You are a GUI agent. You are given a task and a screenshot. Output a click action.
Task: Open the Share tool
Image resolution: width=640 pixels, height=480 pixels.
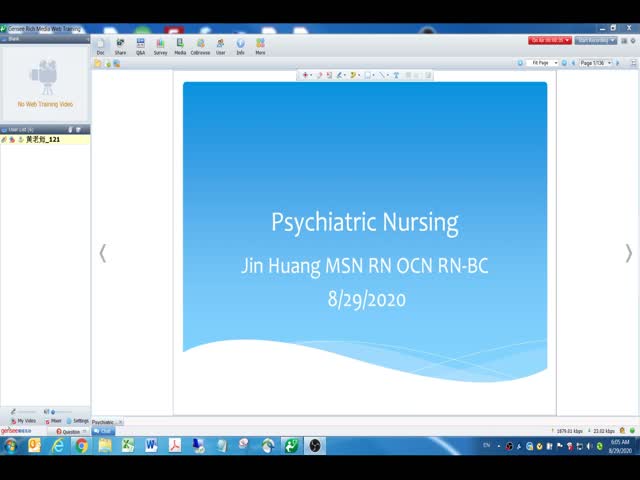(x=120, y=46)
